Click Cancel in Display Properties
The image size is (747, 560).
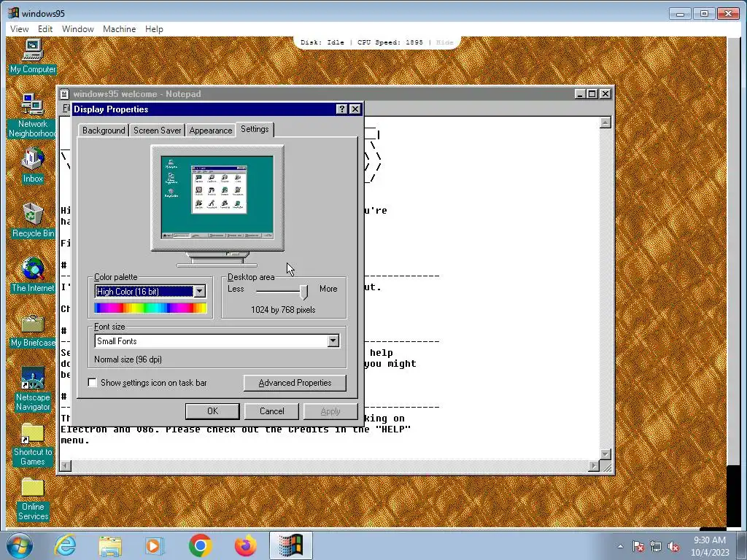pyautogui.click(x=271, y=411)
